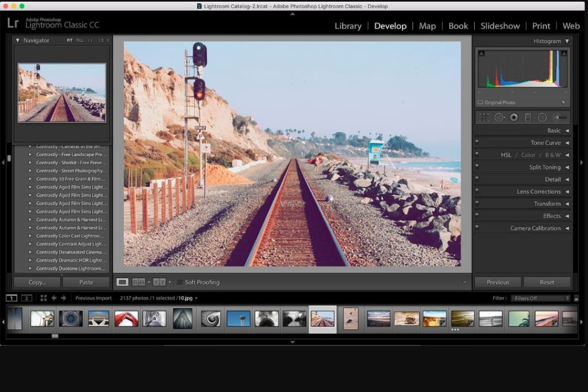Click the Reset button
Screen dimensions: 588x392
click(547, 282)
